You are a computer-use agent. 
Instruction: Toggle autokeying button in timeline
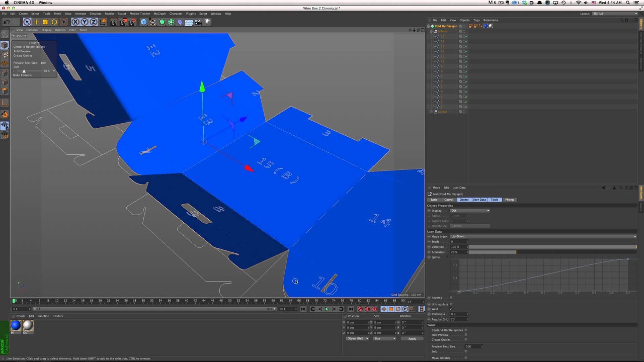coord(367,309)
